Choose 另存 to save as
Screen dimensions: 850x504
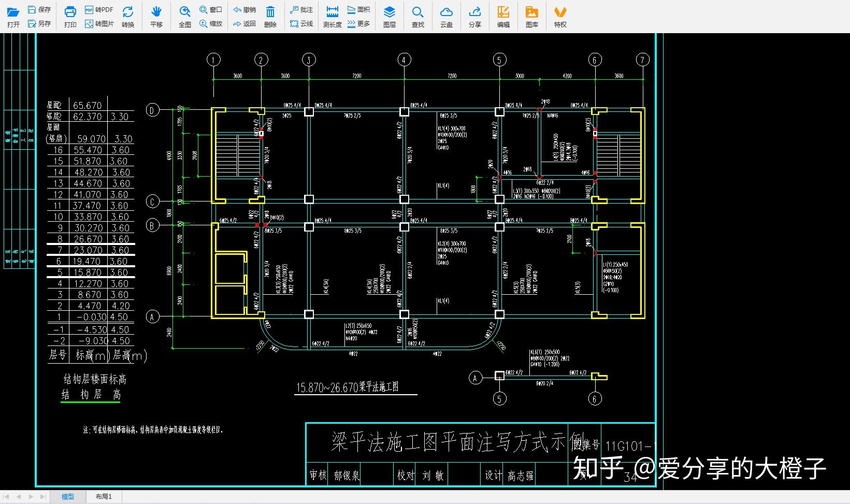[39, 23]
